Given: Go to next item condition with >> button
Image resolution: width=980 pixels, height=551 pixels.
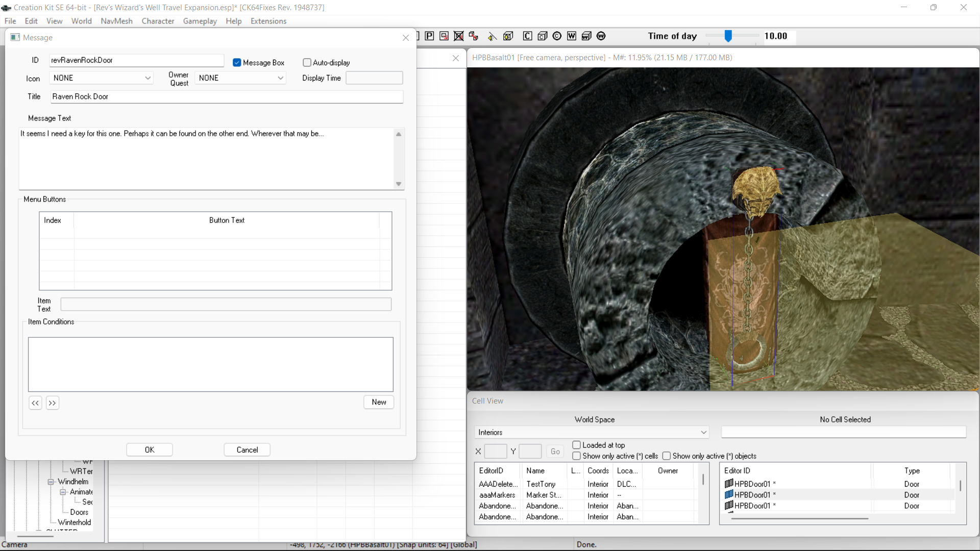Looking at the screenshot, I should pyautogui.click(x=53, y=403).
